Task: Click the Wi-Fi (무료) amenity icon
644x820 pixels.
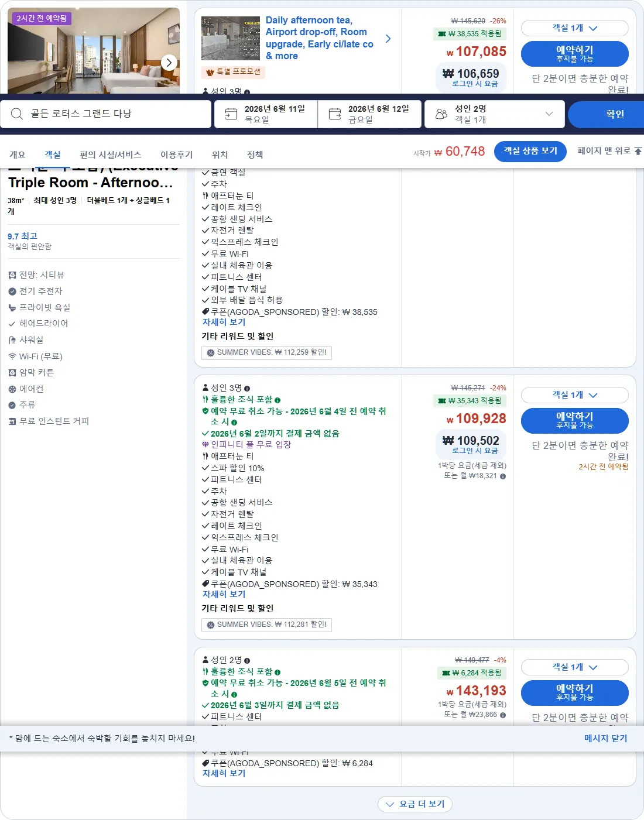Action: click(x=12, y=356)
